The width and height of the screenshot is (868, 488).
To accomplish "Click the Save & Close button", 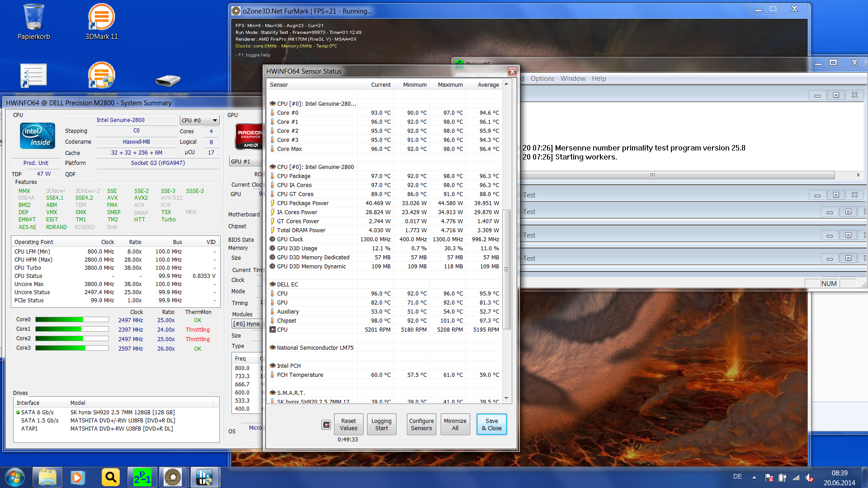I will (x=491, y=424).
